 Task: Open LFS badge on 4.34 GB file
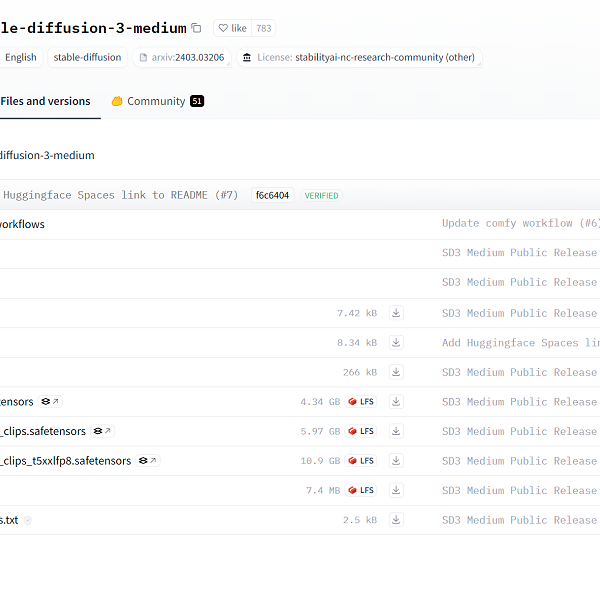point(361,402)
